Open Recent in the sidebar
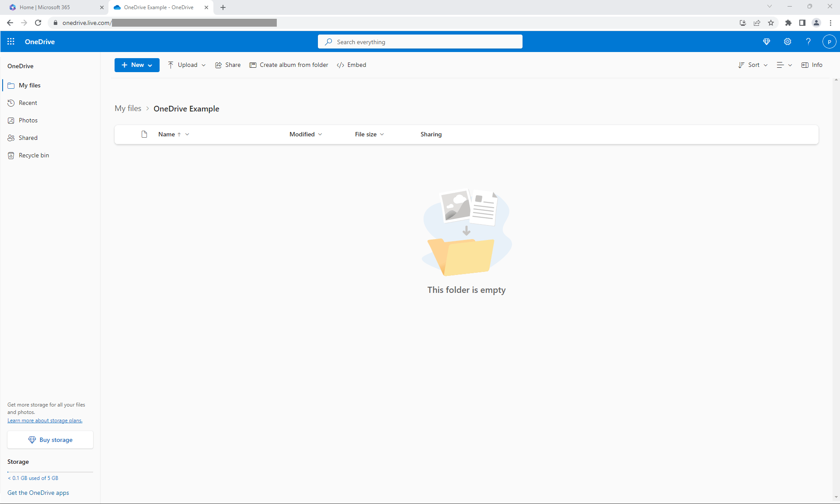The height and width of the screenshot is (504, 840). click(50, 103)
